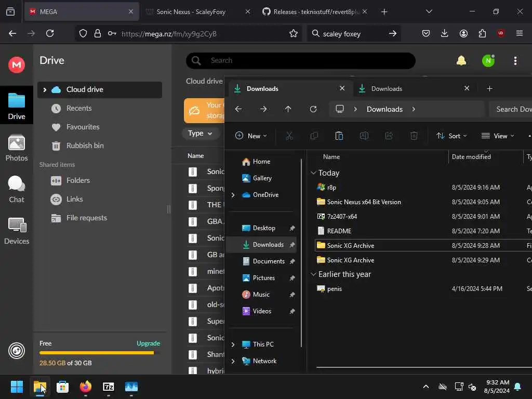
Task: Open Firefox account icon
Action: (463, 33)
